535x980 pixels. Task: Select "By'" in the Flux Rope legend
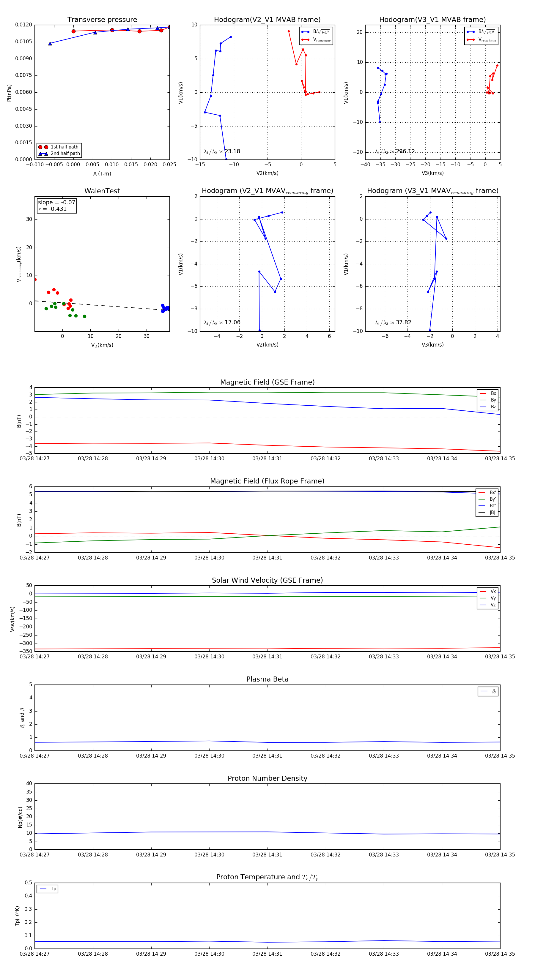click(487, 499)
